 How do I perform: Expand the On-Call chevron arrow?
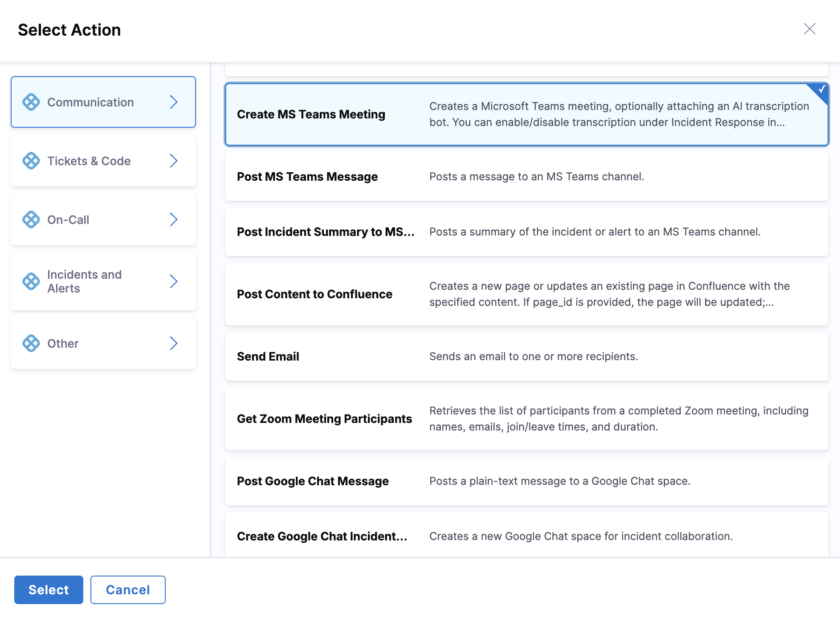click(174, 219)
